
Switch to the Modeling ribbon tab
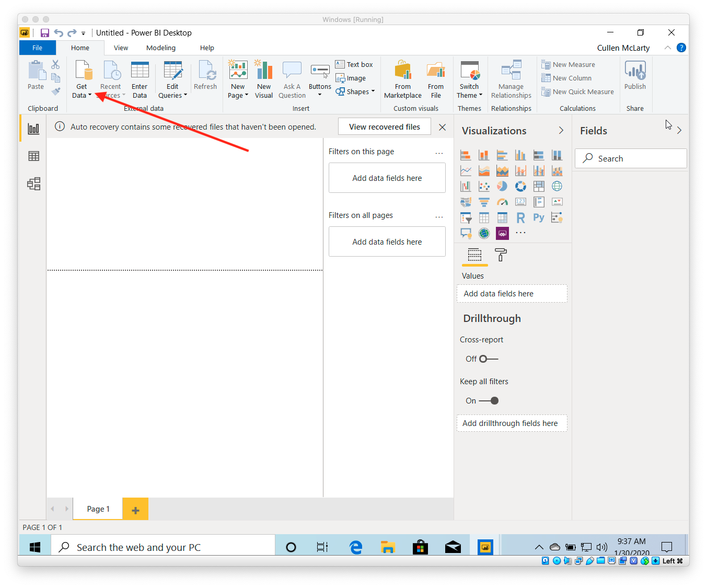pos(161,48)
